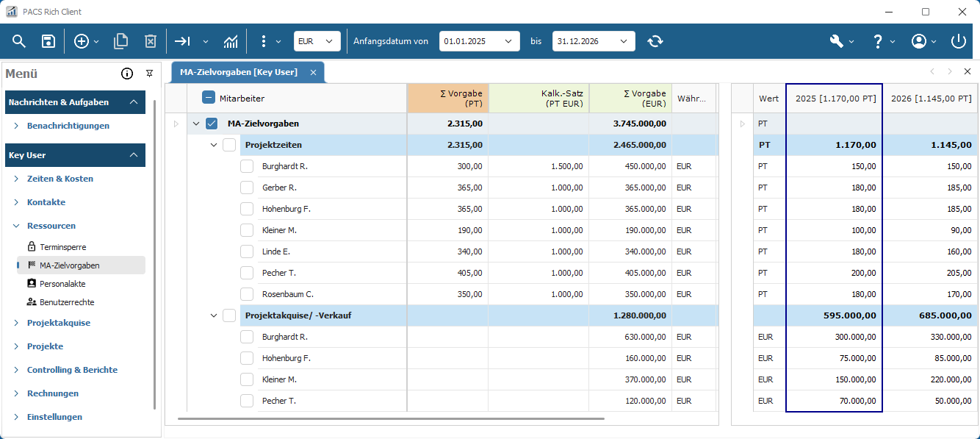Viewport: 980px width, 439px height.
Task: Click the 2026 [1.145,00 PT] column header
Action: [x=931, y=99]
